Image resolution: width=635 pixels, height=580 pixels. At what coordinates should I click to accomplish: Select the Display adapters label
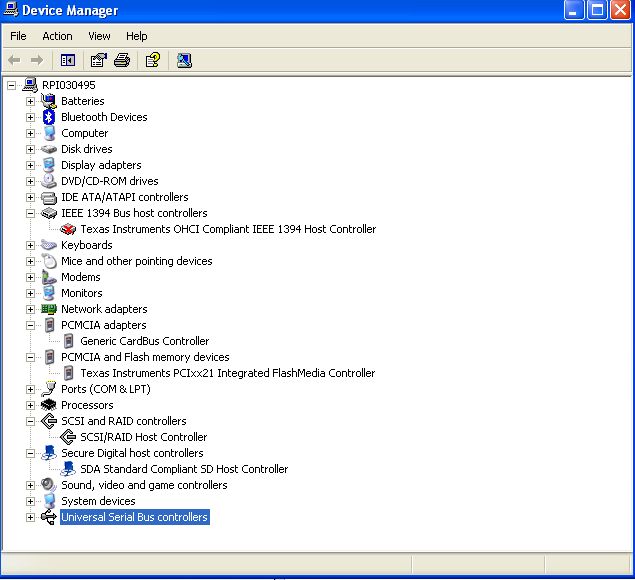(x=101, y=165)
